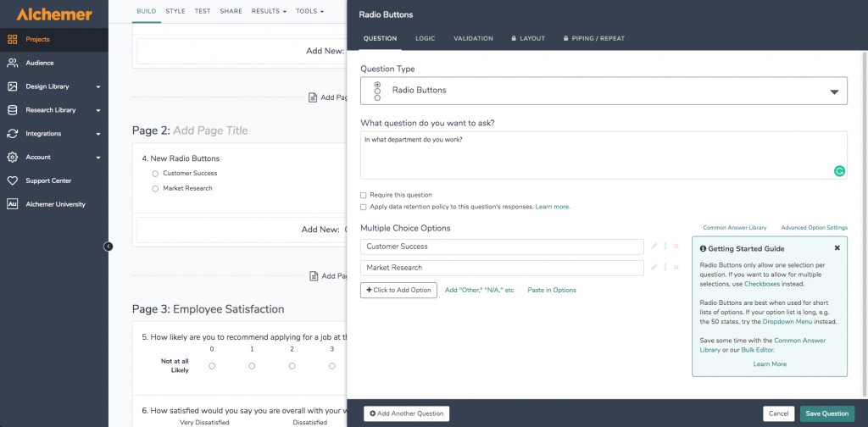868x427 pixels.
Task: Click Save Question button
Action: [827, 413]
